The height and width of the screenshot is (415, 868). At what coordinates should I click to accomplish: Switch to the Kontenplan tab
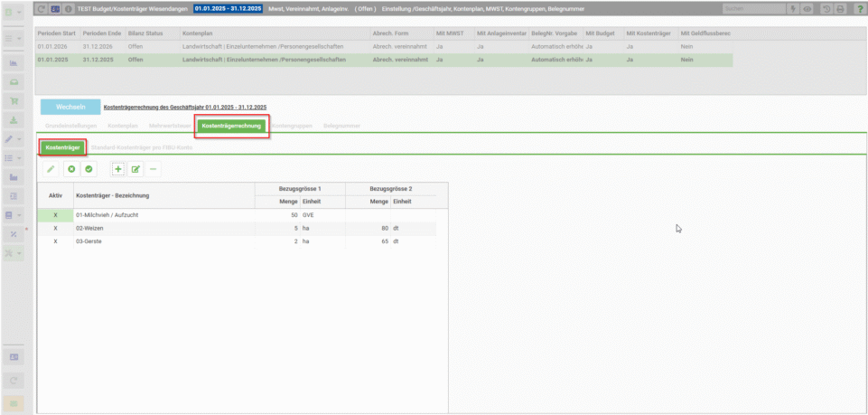[123, 126]
